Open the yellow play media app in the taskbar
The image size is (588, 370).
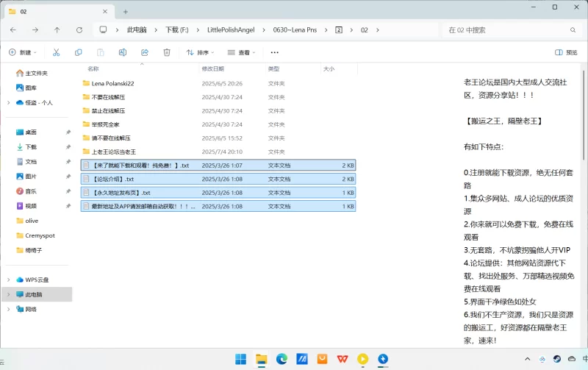(362, 359)
